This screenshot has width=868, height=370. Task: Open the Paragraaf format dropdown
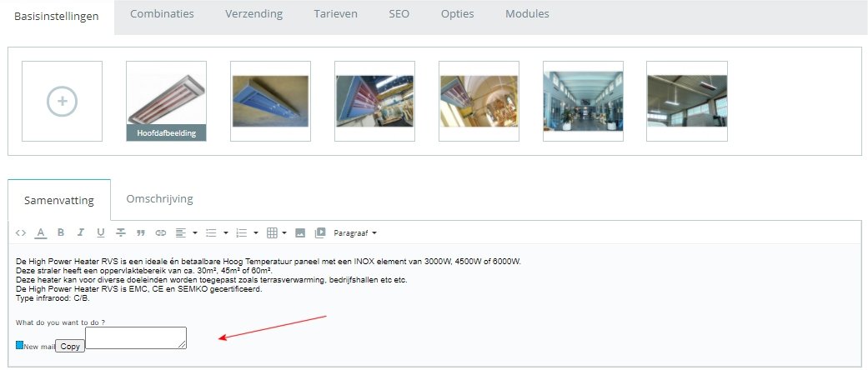click(355, 232)
